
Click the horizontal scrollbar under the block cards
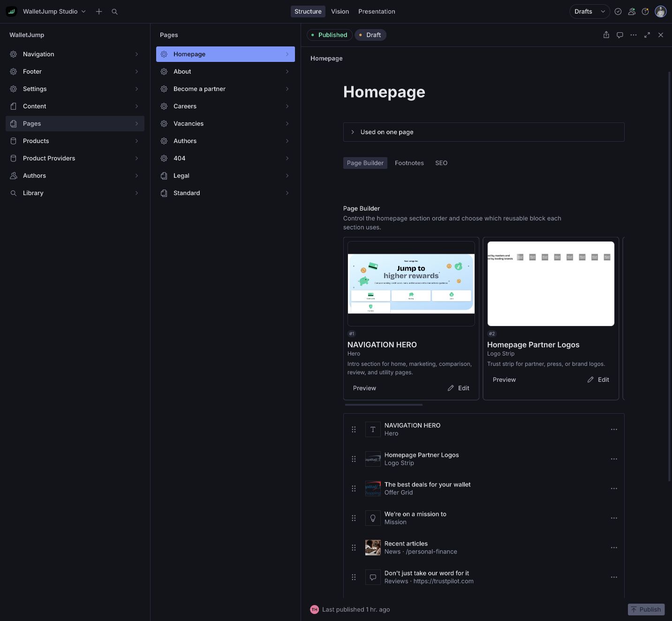click(x=384, y=404)
